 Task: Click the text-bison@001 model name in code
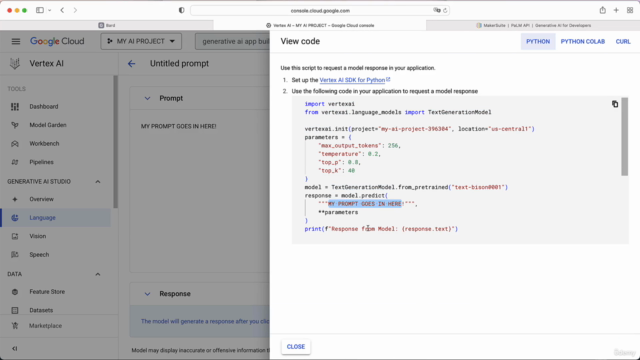point(478,187)
